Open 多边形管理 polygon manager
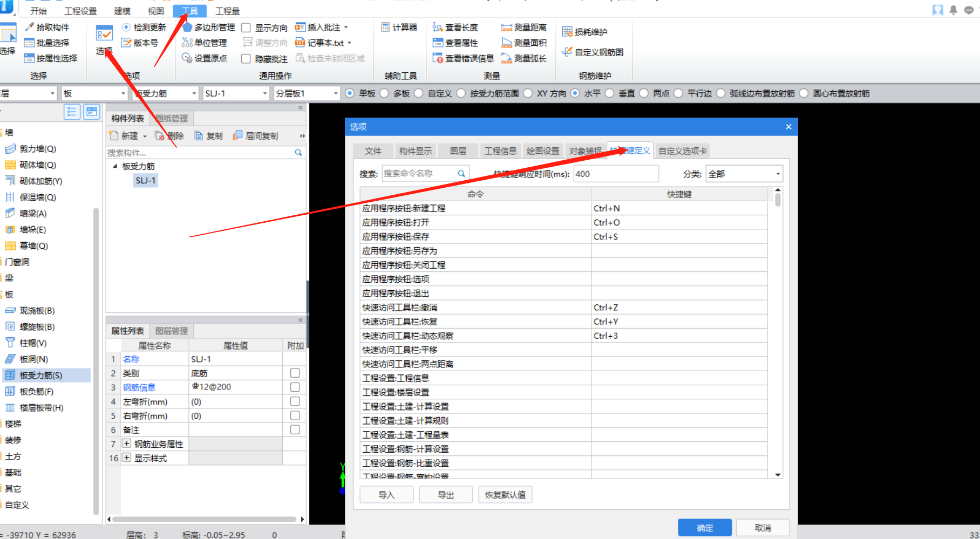 point(209,27)
